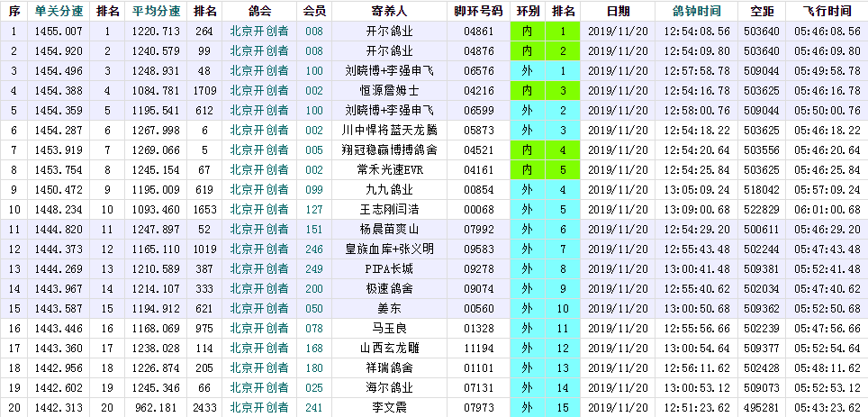This screenshot has height=417, width=868.
Task: Open member link 168 for 山西玄龙雕
Action: (x=314, y=349)
